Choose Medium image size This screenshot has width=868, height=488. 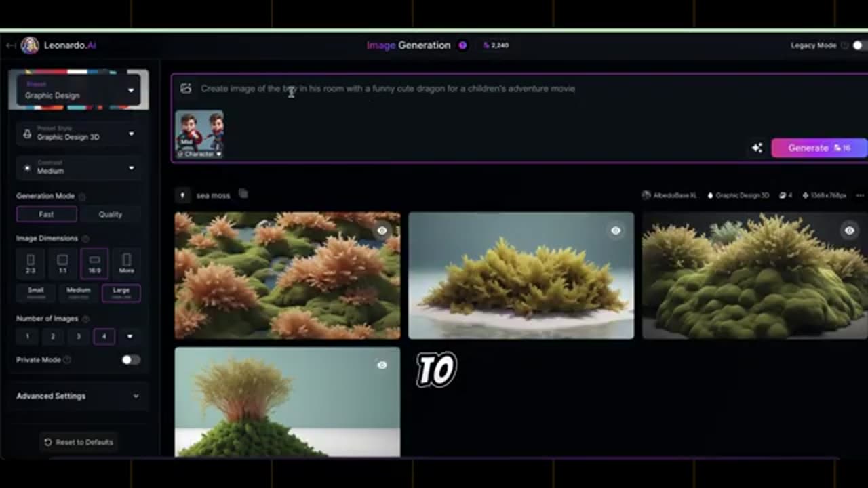tap(79, 293)
